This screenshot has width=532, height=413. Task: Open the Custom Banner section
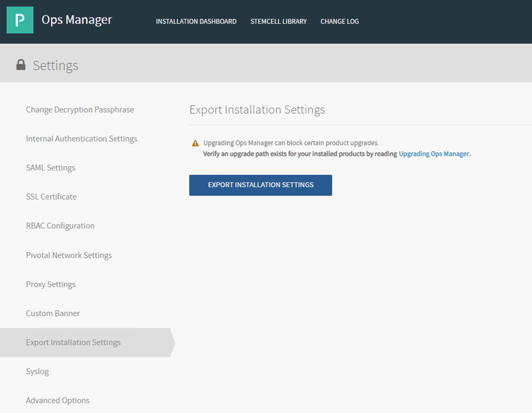click(53, 314)
